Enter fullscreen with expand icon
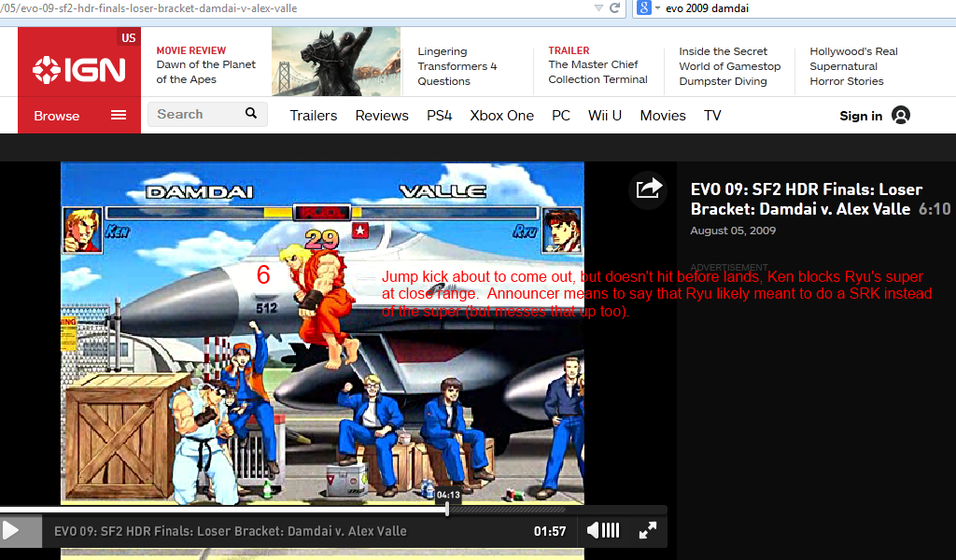 pos(648,530)
